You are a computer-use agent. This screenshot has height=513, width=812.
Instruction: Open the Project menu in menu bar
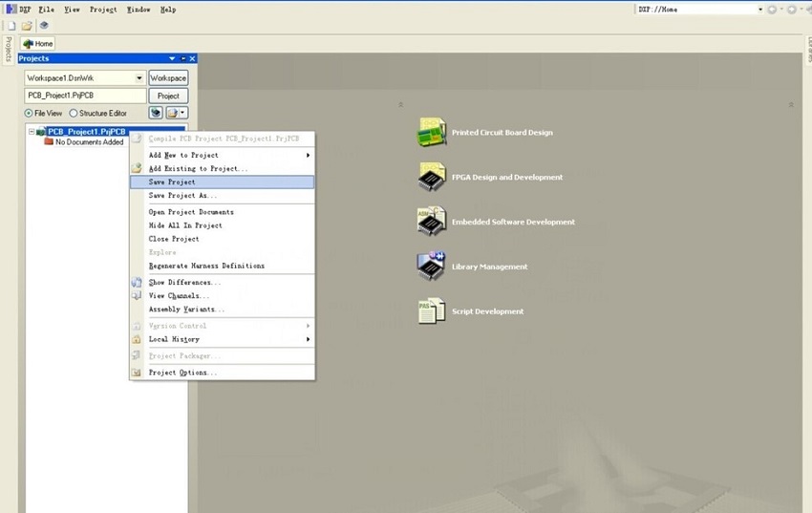tap(103, 10)
